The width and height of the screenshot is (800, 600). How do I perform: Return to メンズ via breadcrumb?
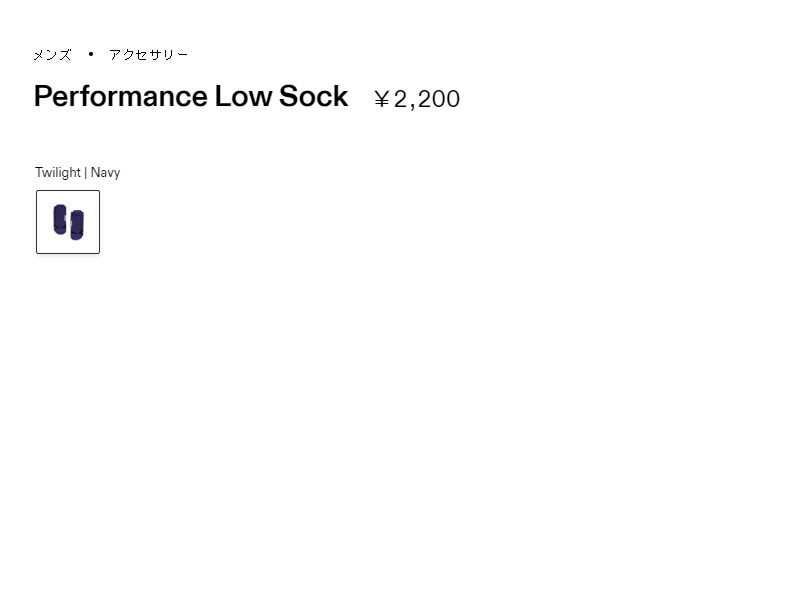point(52,55)
